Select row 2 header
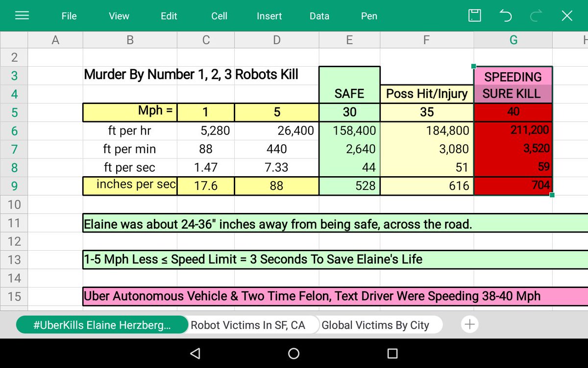The width and height of the screenshot is (588, 368). [x=14, y=57]
